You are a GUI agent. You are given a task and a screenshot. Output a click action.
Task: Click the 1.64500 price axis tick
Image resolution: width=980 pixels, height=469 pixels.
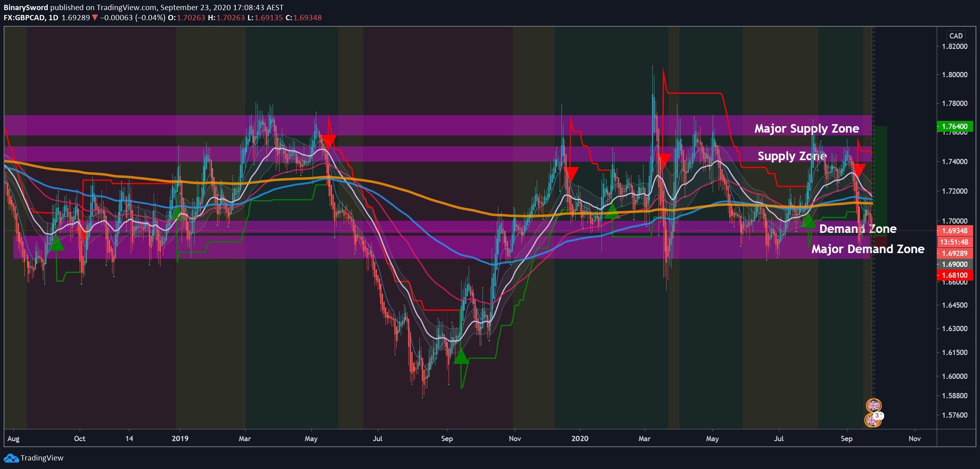click(955, 305)
